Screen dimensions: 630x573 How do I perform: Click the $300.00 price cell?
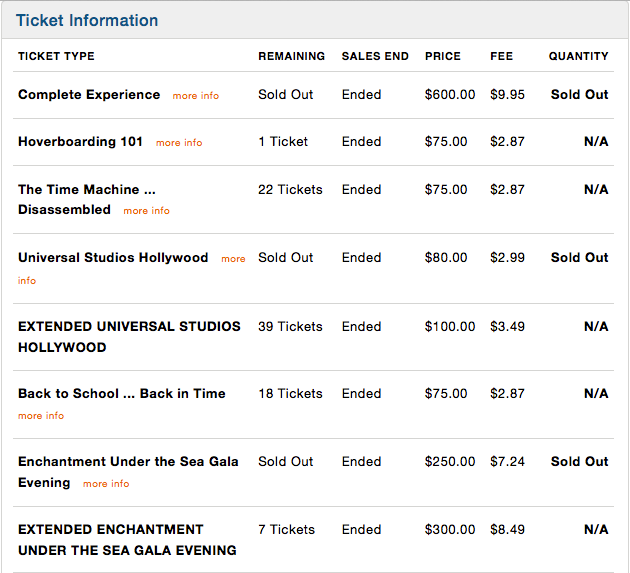[x=450, y=529]
